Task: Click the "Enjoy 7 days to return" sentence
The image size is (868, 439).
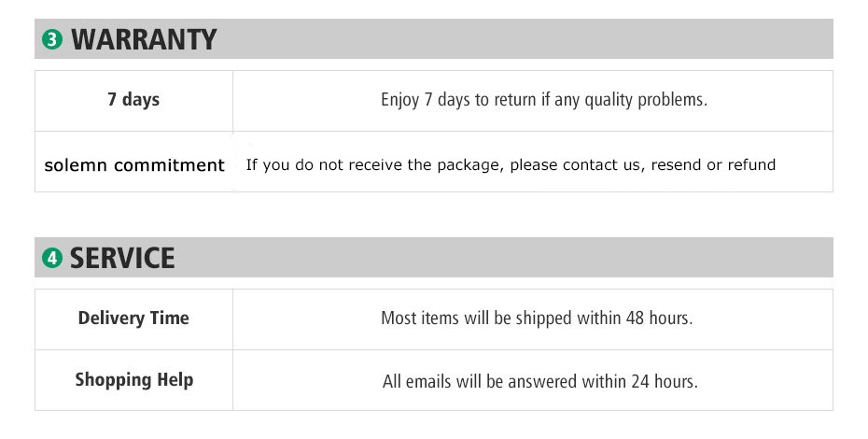Action: click(x=544, y=100)
